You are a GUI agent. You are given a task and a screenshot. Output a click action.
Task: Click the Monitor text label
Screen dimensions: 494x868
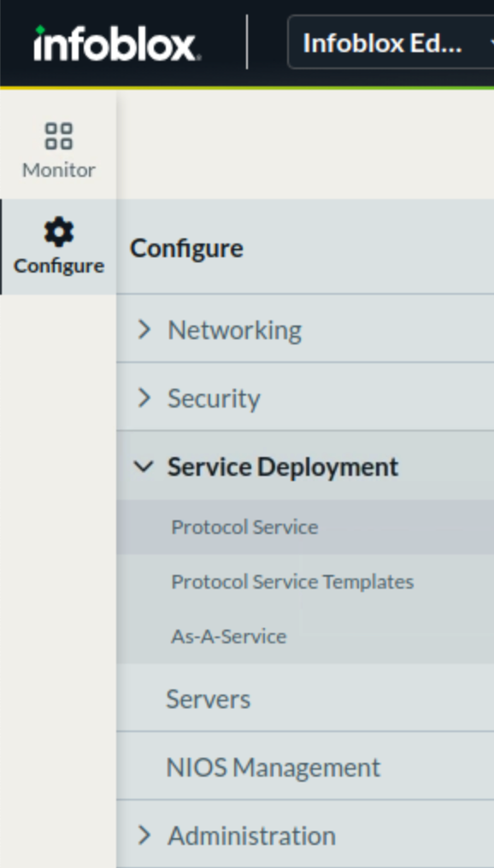[59, 169]
